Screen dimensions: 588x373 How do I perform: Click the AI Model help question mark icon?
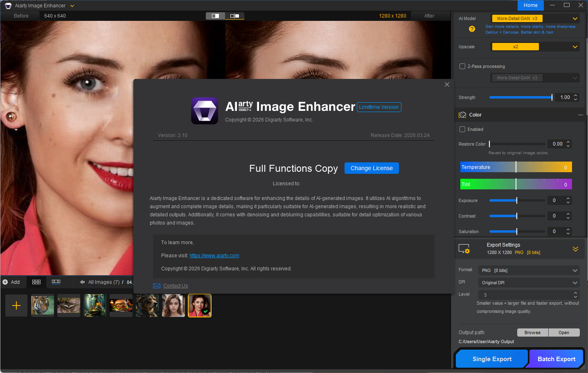tap(472, 29)
